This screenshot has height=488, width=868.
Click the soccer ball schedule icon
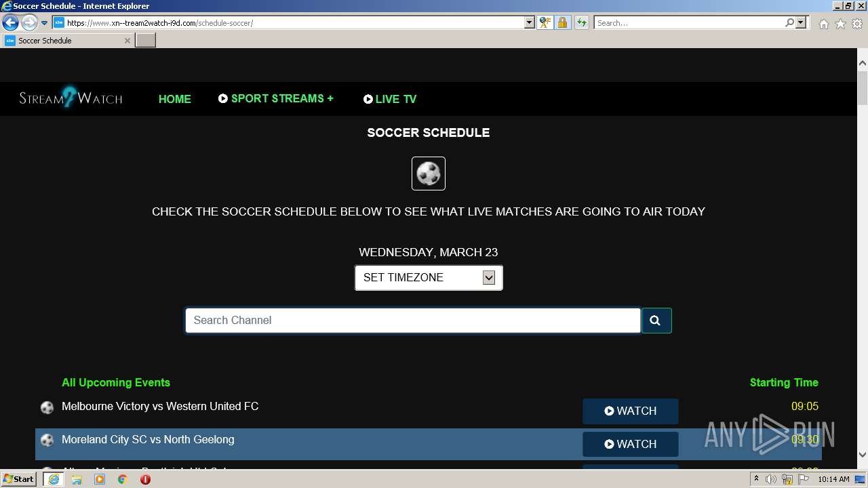point(429,174)
